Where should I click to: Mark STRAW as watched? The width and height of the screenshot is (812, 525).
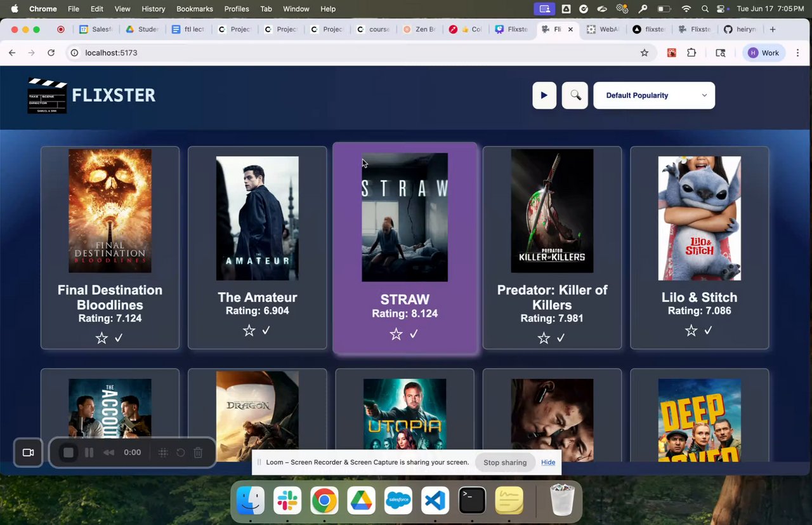click(x=414, y=334)
